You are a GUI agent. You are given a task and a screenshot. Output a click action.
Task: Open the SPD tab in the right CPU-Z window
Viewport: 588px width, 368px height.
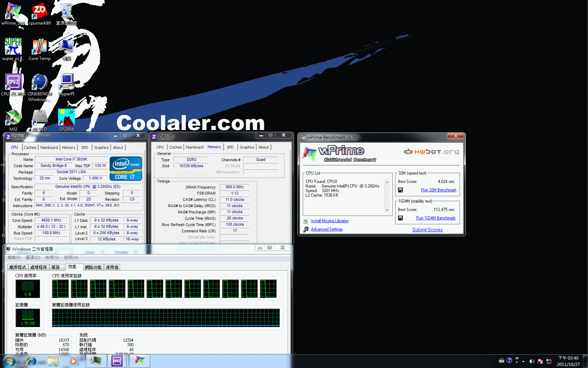(x=230, y=147)
